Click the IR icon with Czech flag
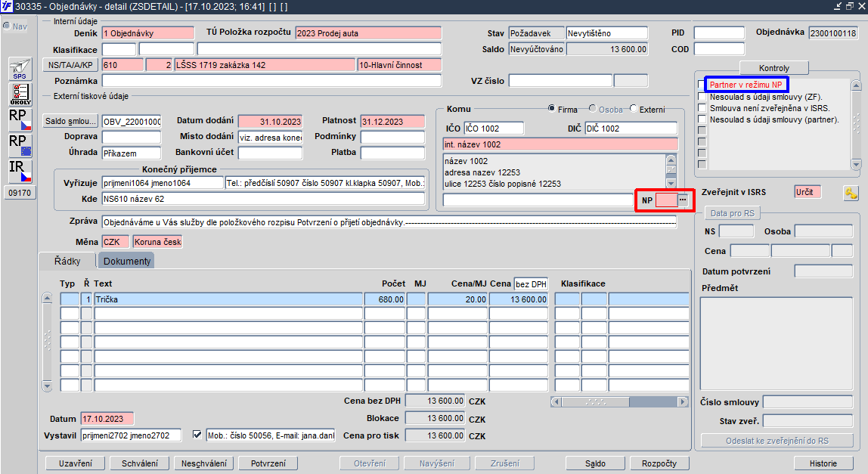This screenshot has height=474, width=868. (20, 170)
